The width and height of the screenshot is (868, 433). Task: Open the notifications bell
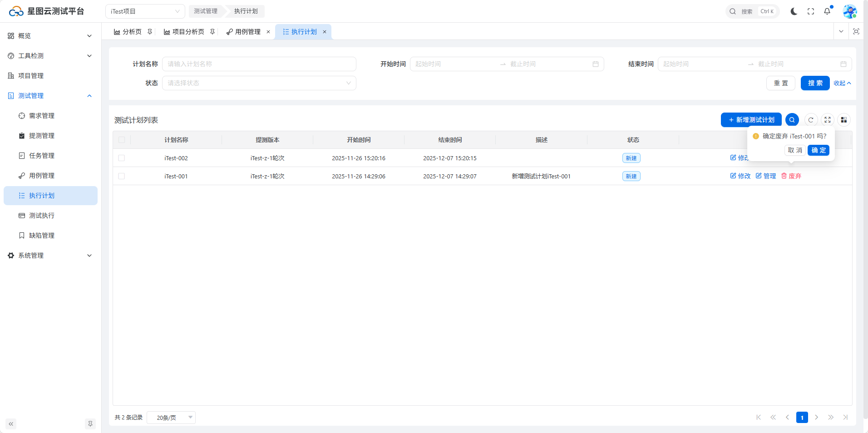point(827,11)
